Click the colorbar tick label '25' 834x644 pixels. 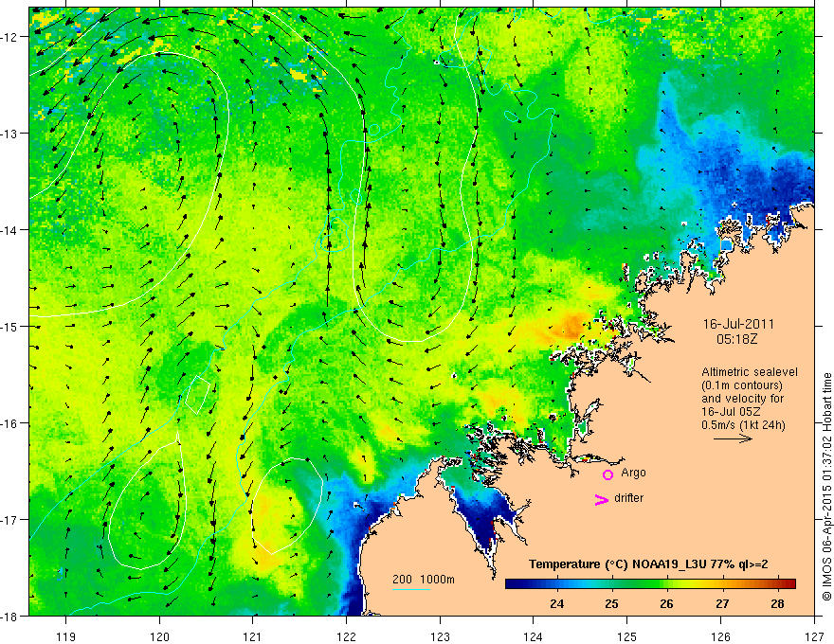611,603
